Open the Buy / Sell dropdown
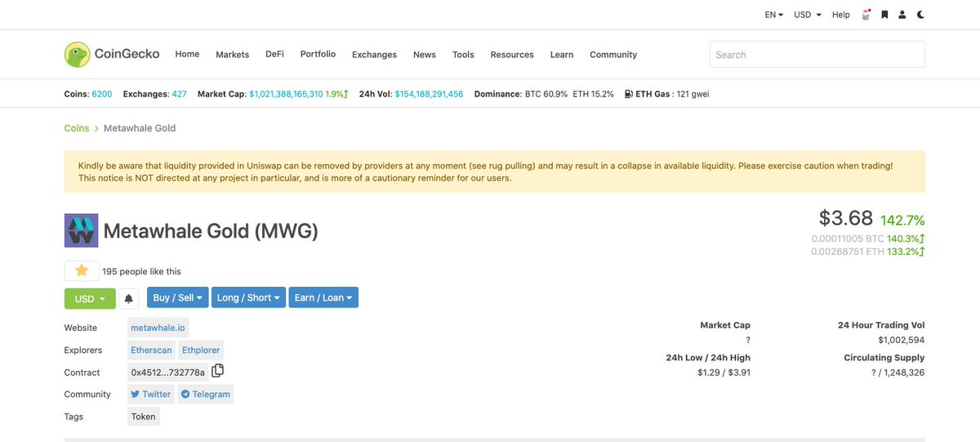 click(178, 297)
